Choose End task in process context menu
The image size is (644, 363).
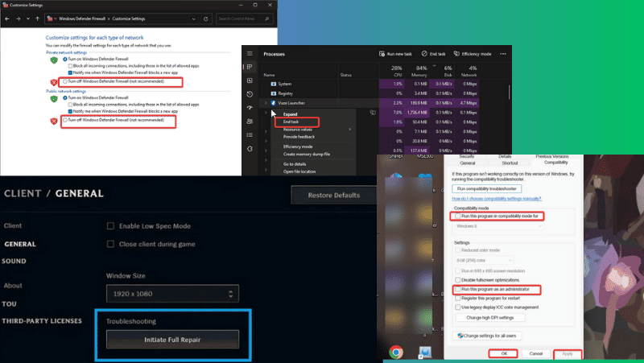(291, 122)
